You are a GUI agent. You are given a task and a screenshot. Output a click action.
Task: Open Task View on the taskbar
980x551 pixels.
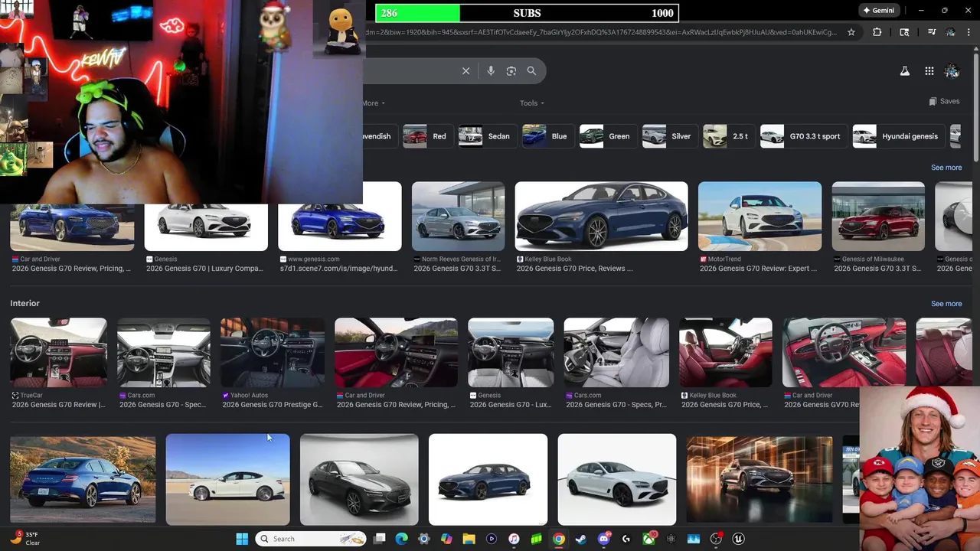click(379, 539)
